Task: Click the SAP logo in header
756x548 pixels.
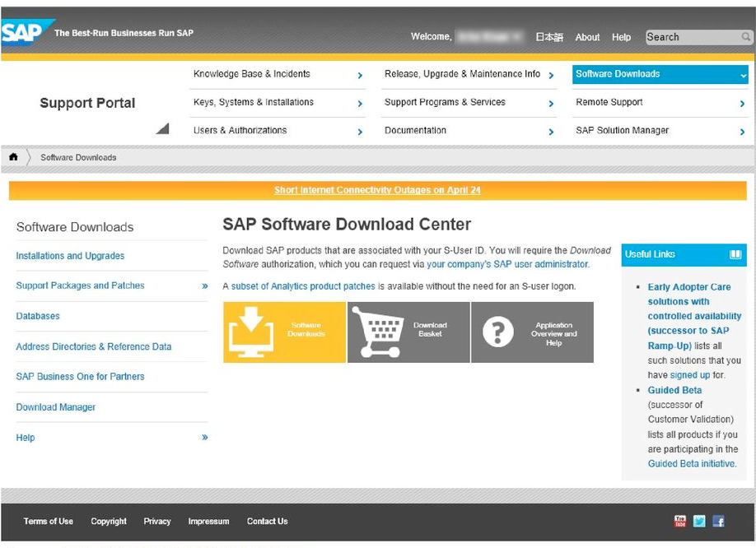Action: tap(25, 32)
